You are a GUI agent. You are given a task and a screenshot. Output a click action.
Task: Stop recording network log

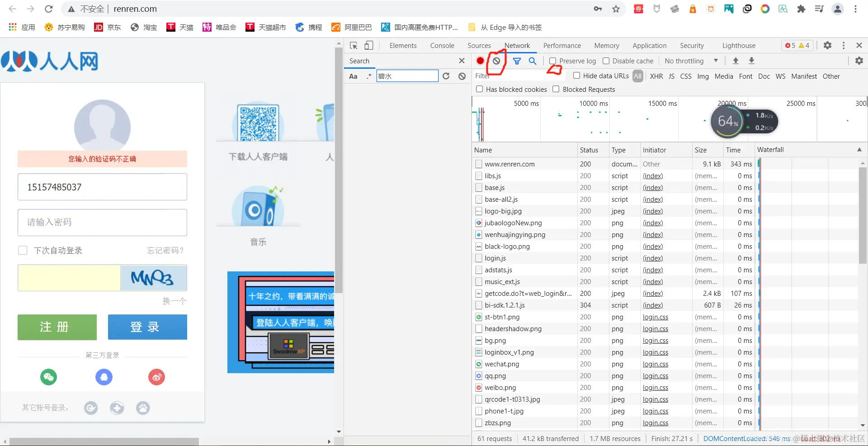[480, 61]
